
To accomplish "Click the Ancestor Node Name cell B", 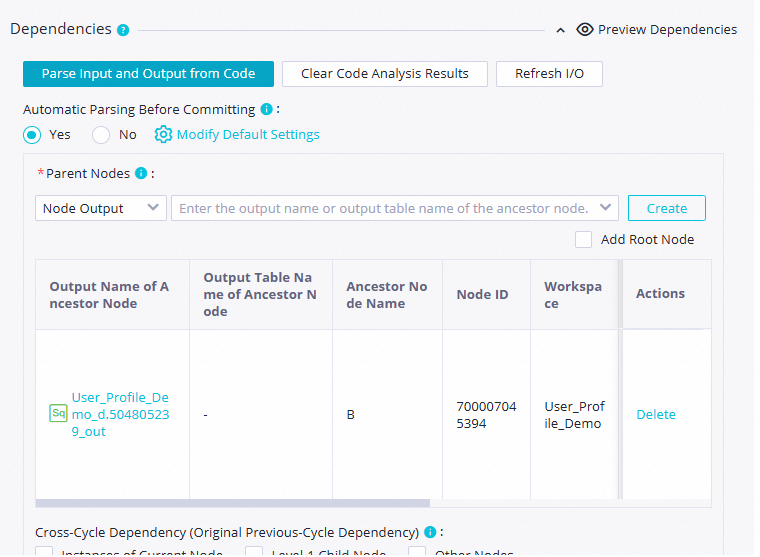I will [350, 415].
